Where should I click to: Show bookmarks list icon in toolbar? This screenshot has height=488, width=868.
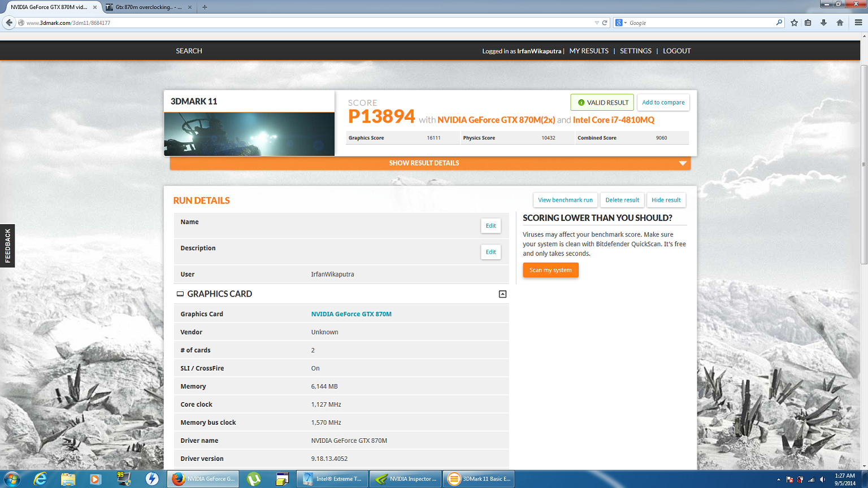(x=808, y=23)
